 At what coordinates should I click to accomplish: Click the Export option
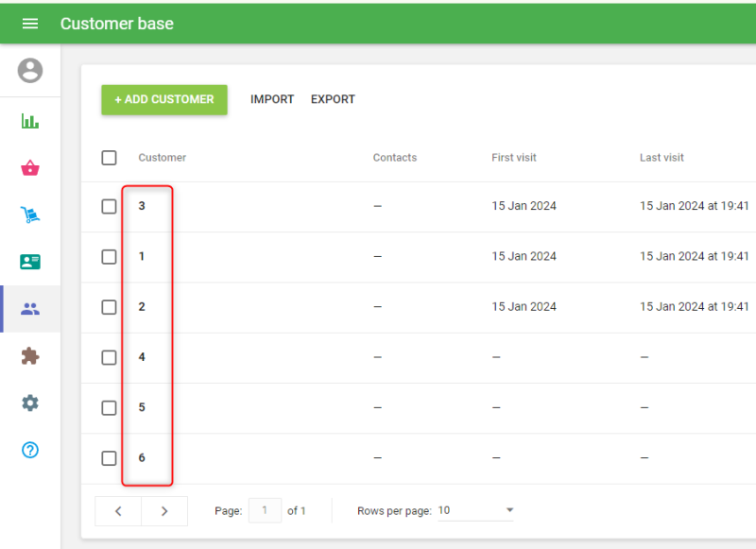coord(333,99)
